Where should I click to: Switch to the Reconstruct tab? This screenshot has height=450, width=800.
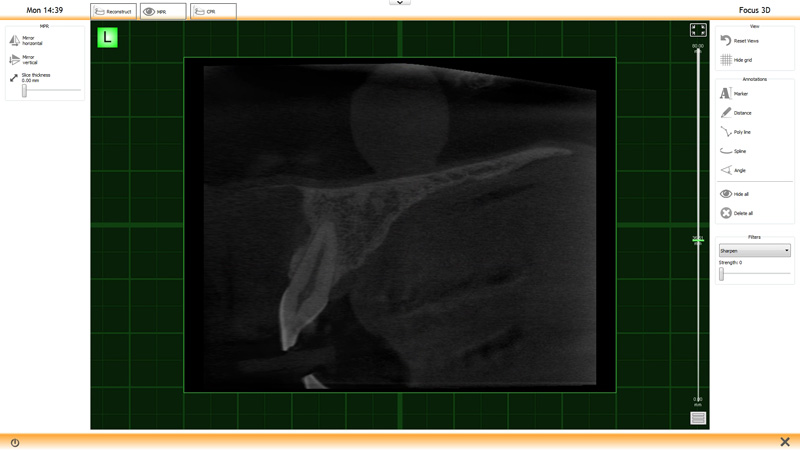point(113,12)
